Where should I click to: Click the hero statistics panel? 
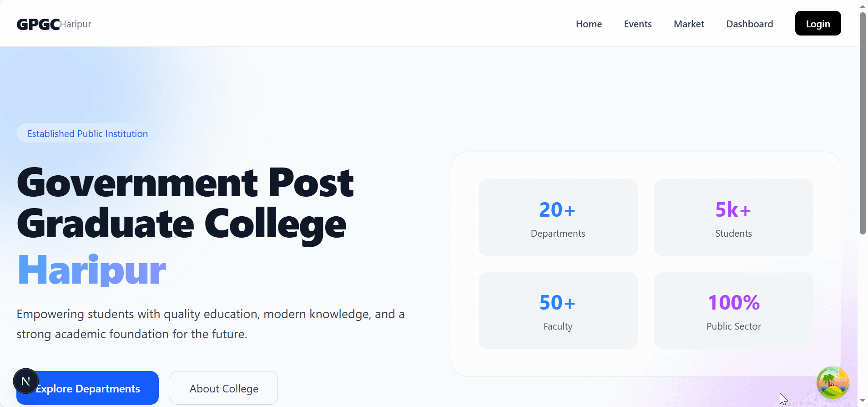(x=646, y=264)
